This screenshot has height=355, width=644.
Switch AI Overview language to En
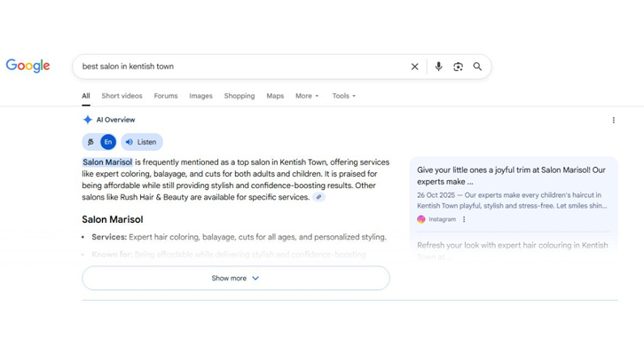click(x=108, y=142)
